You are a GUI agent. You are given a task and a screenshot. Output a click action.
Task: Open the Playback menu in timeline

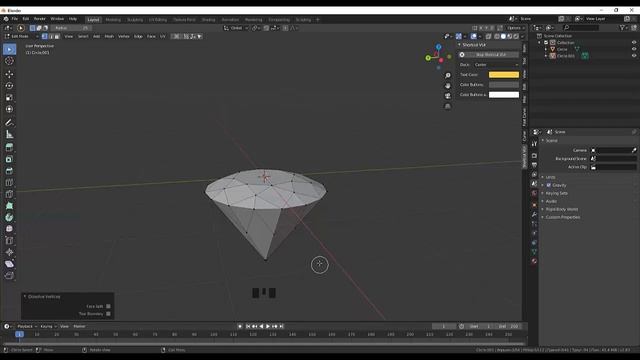(27, 326)
